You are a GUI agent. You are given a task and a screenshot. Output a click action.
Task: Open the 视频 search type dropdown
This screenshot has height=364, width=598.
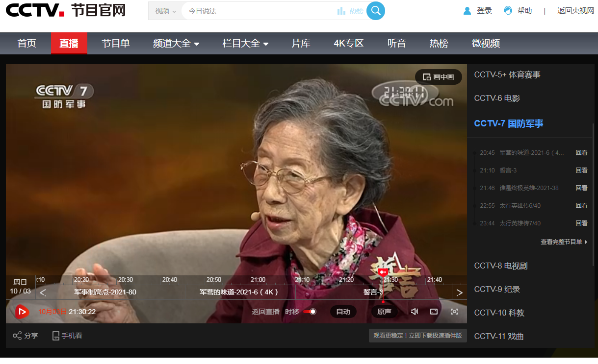(x=165, y=11)
